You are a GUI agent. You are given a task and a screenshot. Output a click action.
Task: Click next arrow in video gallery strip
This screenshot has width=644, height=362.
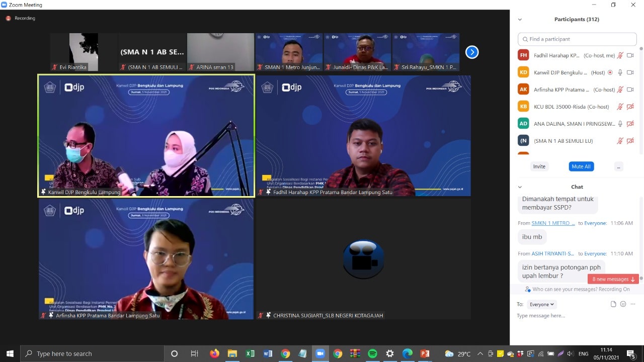[x=471, y=52]
